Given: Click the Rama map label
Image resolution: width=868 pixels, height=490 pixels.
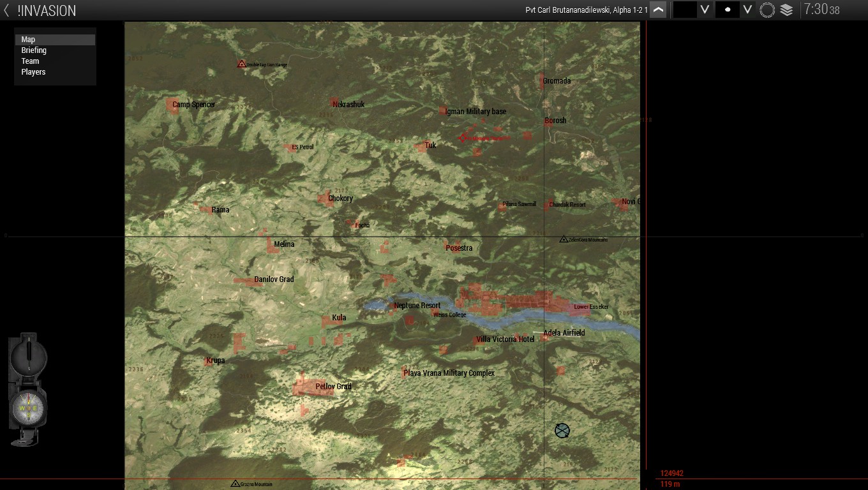Looking at the screenshot, I should click(x=220, y=210).
